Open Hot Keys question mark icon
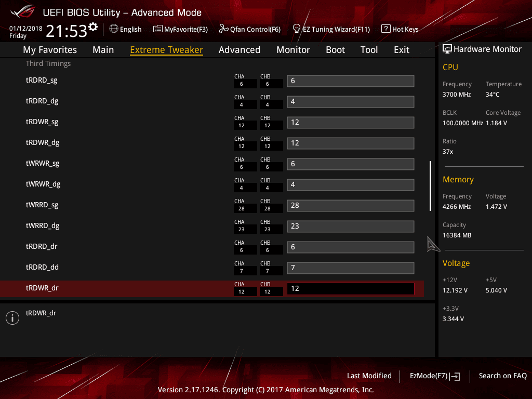 pyautogui.click(x=386, y=29)
